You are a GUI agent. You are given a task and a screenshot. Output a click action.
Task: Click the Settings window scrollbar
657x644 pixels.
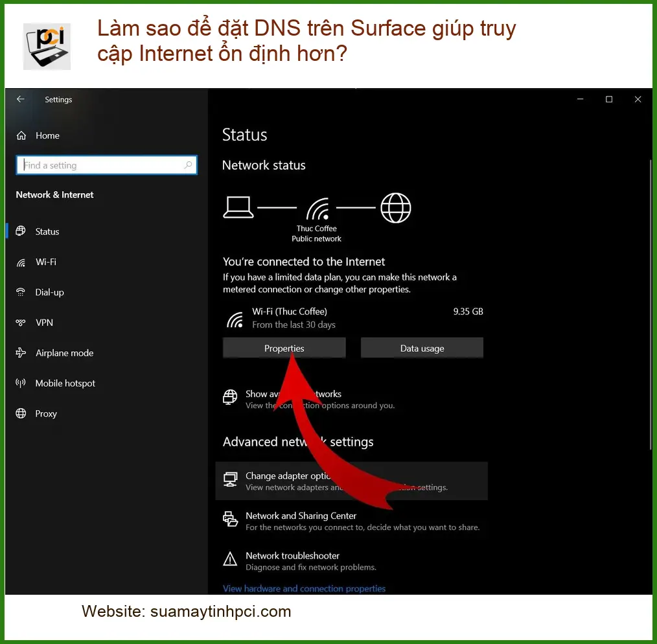[x=651, y=304]
